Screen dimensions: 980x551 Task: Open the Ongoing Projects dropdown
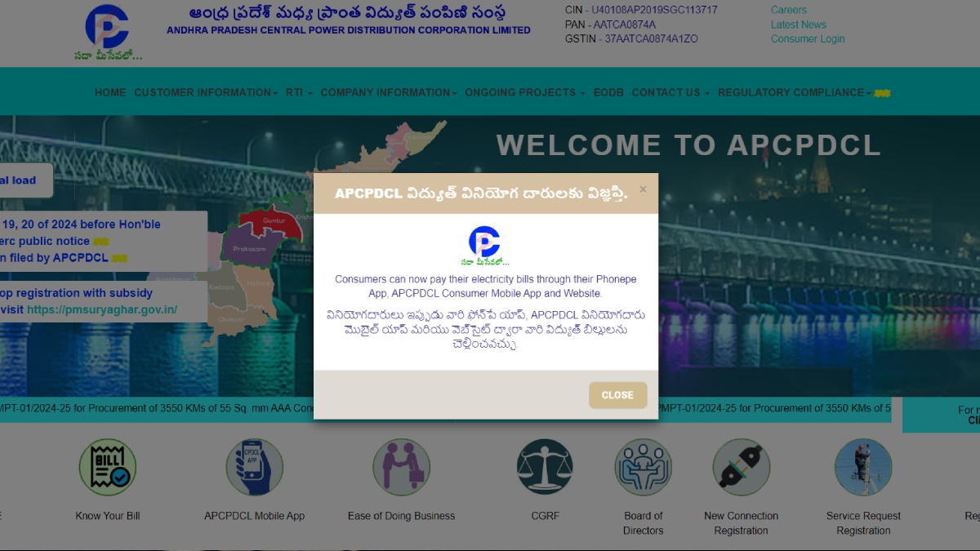[x=524, y=92]
